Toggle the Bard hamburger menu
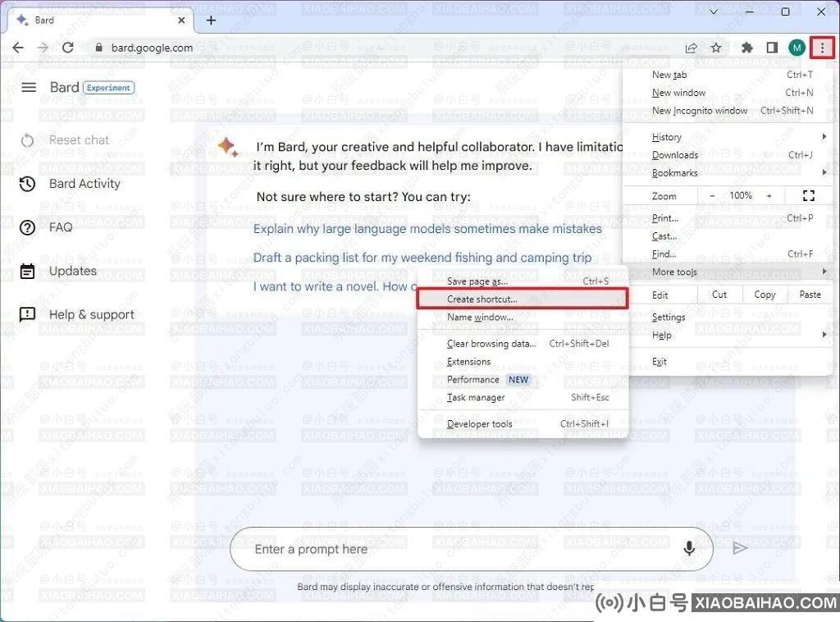Viewport: 840px width, 622px height. coord(29,87)
